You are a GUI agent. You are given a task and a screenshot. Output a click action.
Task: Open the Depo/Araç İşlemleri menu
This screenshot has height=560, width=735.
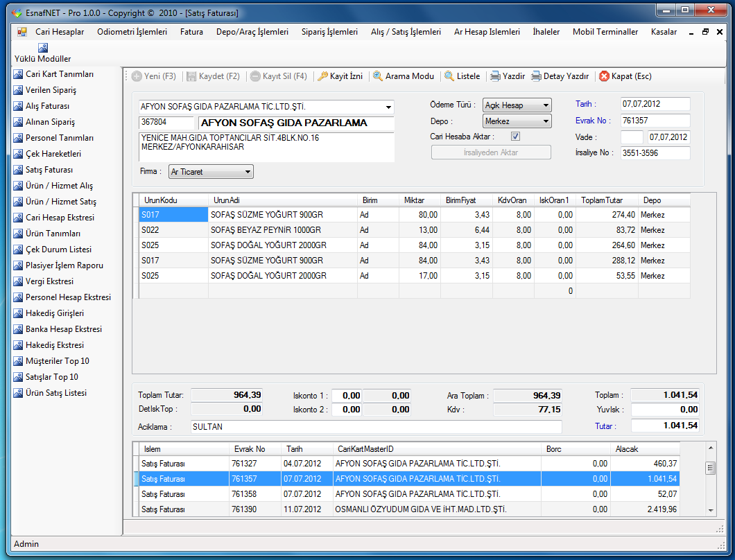(x=252, y=32)
